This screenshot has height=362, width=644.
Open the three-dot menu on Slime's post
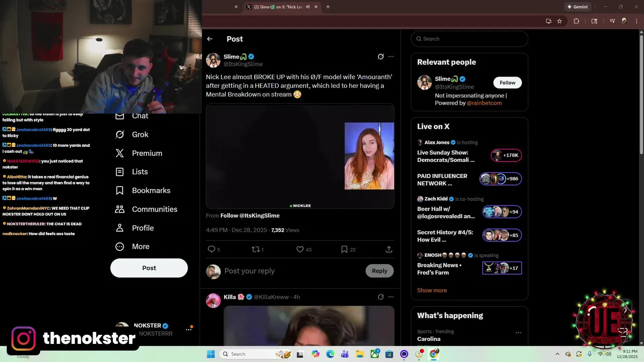pyautogui.click(x=391, y=56)
